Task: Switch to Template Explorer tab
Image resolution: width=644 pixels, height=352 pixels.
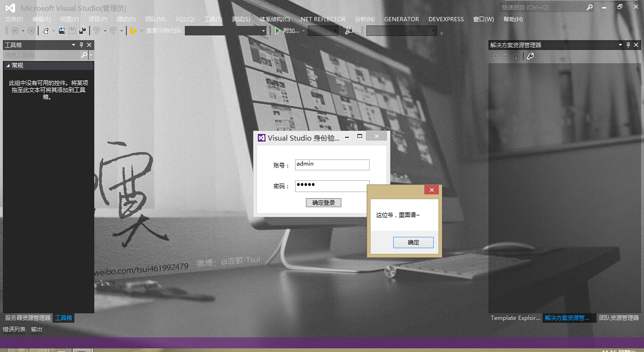Action: coord(515,318)
